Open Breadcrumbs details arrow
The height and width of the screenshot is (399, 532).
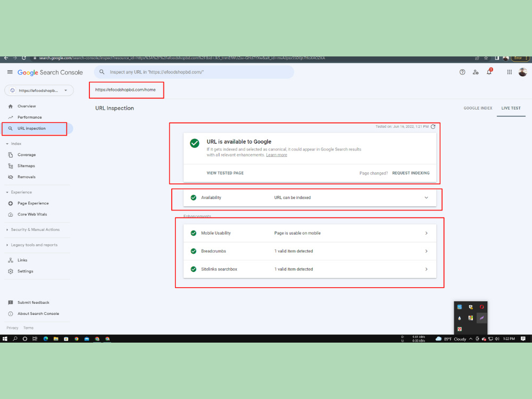(427, 251)
